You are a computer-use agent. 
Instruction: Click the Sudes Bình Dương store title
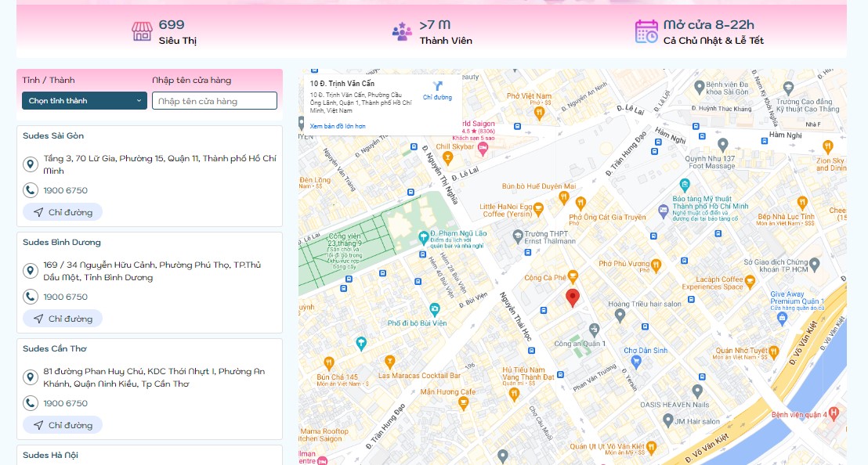[61, 242]
